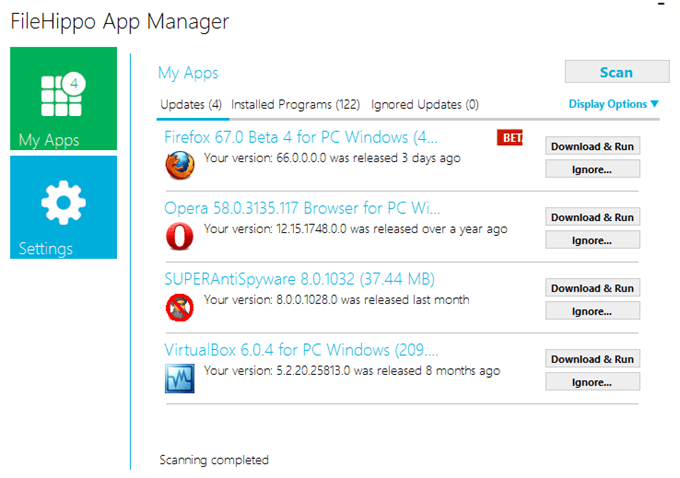Click the red BETA badge on Firefox
680x478 pixels.
click(x=509, y=138)
